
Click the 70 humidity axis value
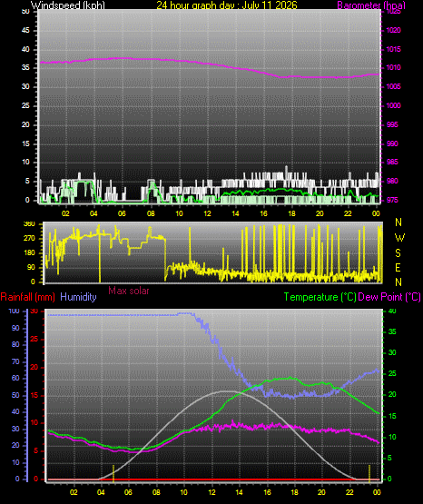click(x=15, y=361)
